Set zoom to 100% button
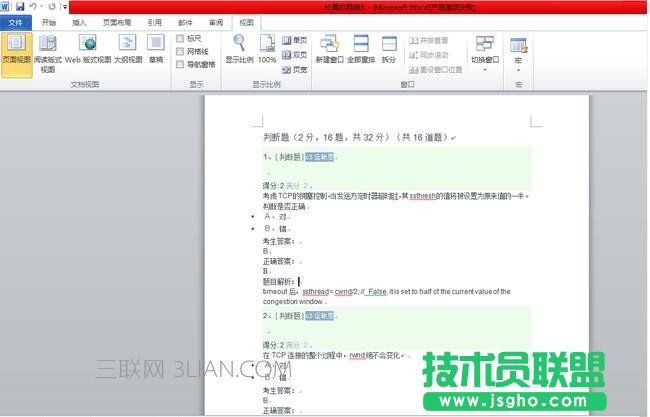Image resolution: width=650 pixels, height=417 pixels. (x=267, y=49)
